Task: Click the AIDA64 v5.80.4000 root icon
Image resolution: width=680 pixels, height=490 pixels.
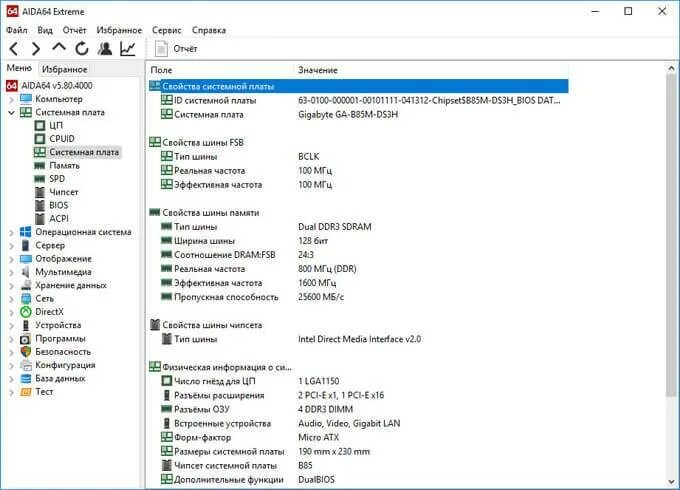Action: point(12,85)
